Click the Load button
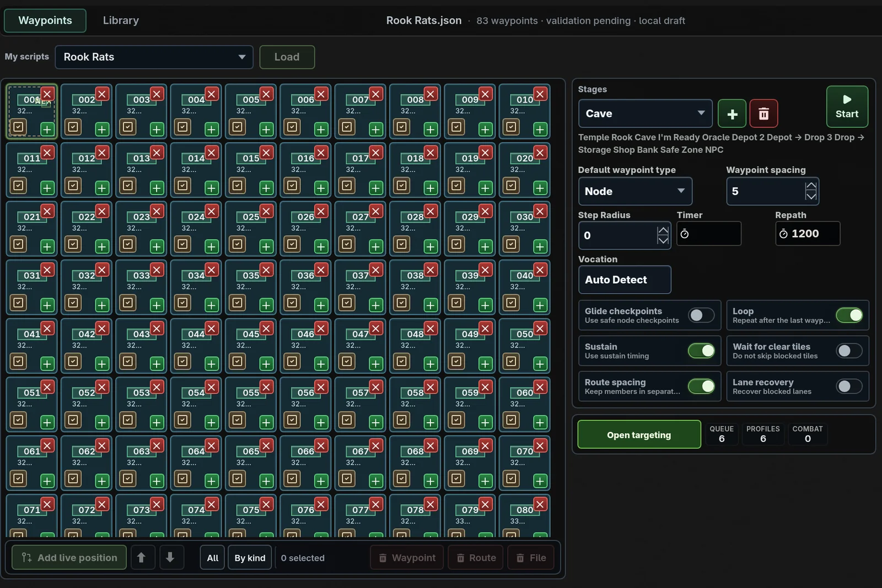This screenshot has width=882, height=588. (287, 57)
